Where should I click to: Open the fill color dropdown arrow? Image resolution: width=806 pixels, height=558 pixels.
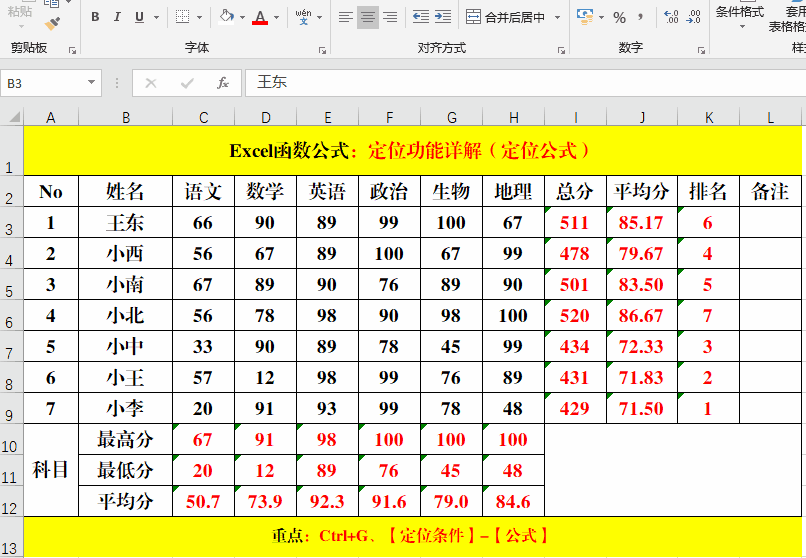[x=243, y=17]
